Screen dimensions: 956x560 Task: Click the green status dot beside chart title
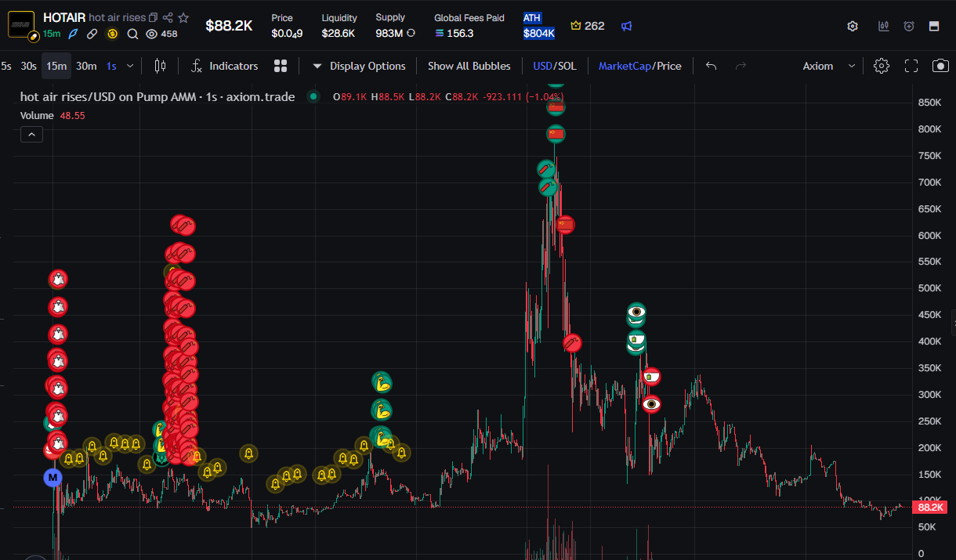(313, 97)
